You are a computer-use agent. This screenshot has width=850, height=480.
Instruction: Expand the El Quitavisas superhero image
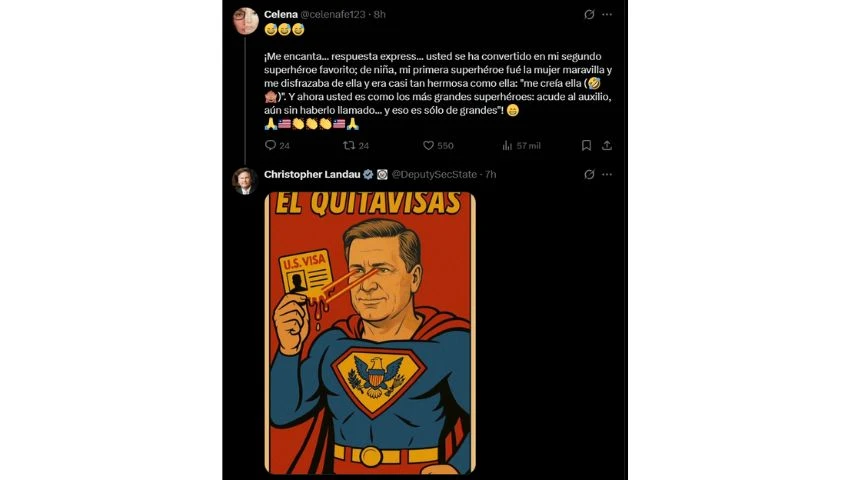click(x=370, y=333)
